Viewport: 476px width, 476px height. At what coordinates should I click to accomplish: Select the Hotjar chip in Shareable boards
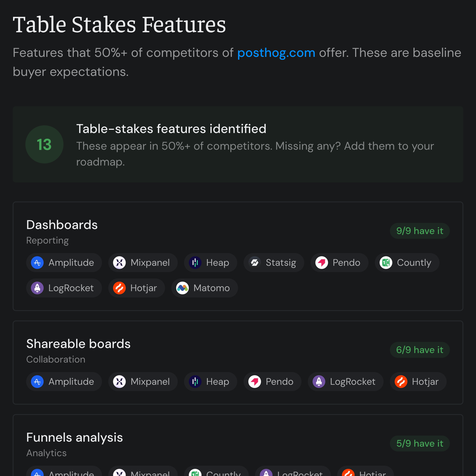[x=418, y=382]
